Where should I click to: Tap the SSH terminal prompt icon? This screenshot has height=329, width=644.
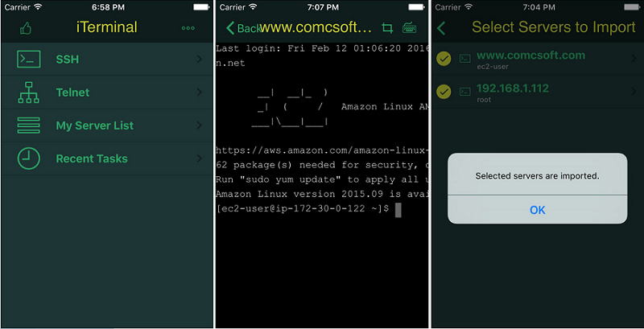tap(29, 60)
